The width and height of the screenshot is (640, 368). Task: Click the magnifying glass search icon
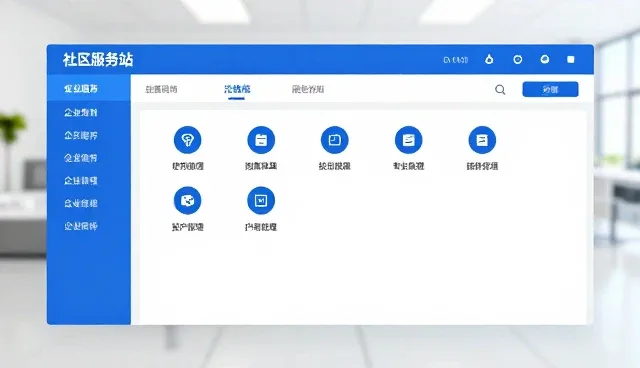pos(500,89)
